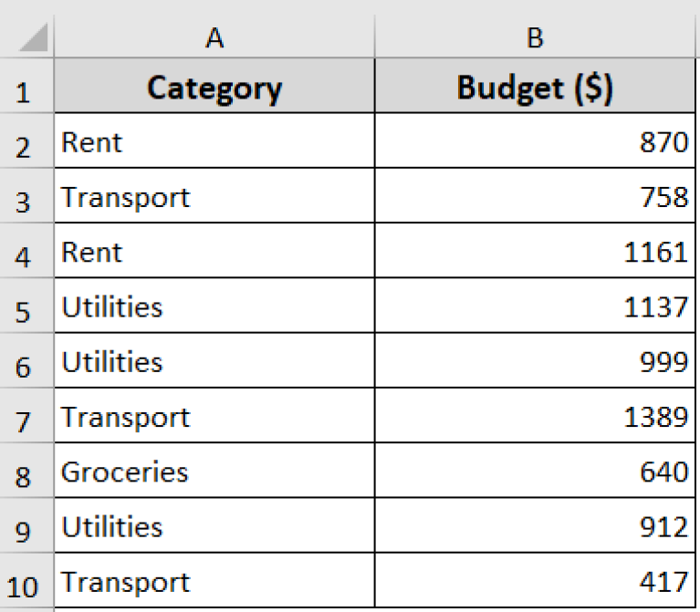Click the cell with value 758
This screenshot has width=700, height=612.
point(535,198)
